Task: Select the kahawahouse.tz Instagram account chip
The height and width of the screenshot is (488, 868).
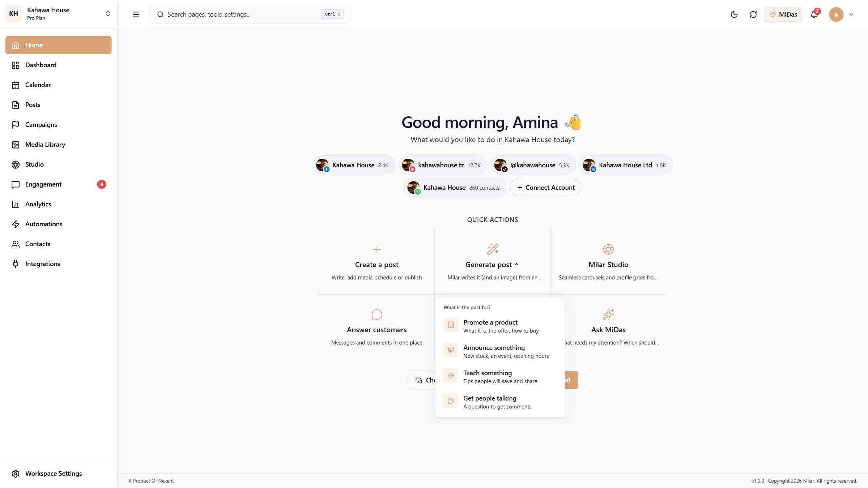Action: 443,165
